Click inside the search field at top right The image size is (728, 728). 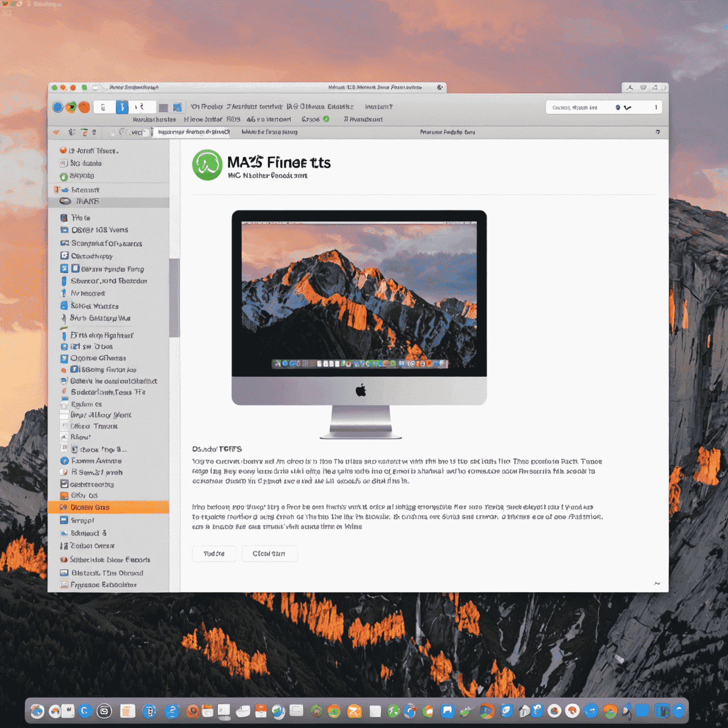pos(603,108)
